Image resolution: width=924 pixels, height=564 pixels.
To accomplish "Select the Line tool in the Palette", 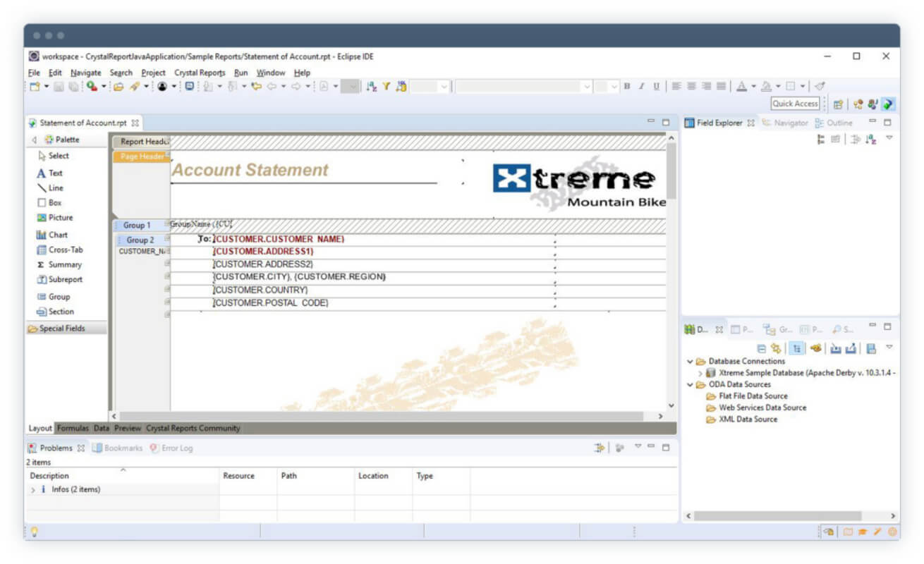I will pyautogui.click(x=49, y=188).
